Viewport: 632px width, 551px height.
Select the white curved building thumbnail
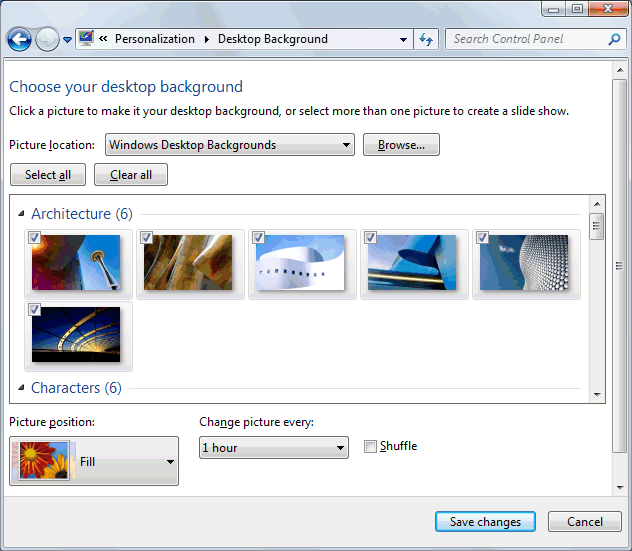point(300,262)
